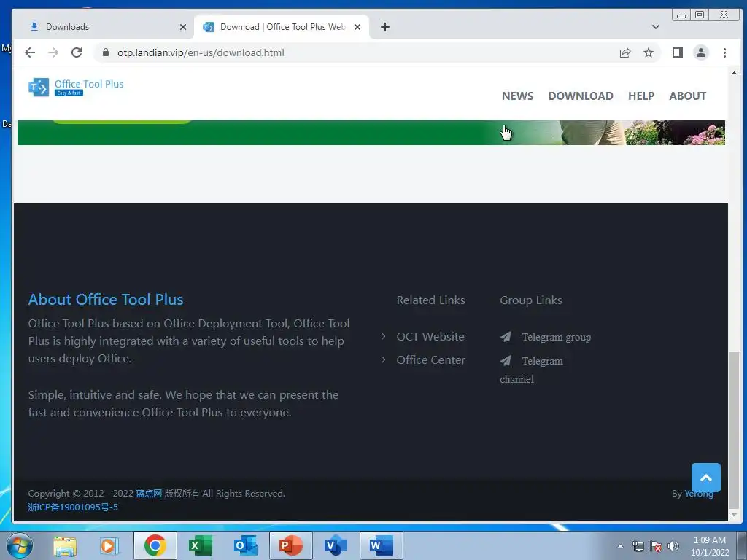The image size is (747, 560).
Task: Open the Chrome profile avatar
Action: coord(701,52)
